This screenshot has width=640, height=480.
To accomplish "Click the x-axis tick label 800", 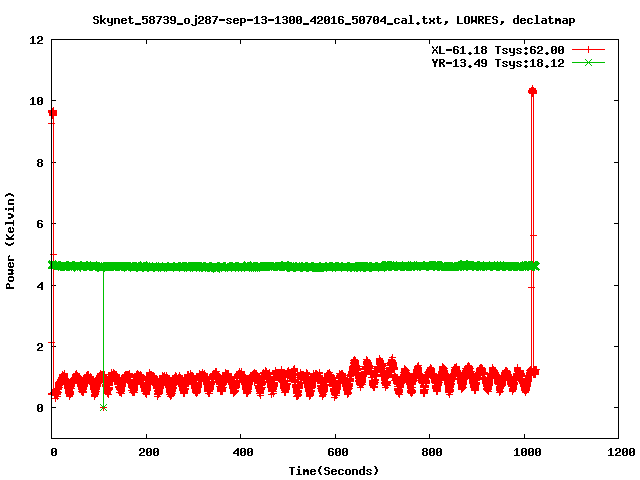I will (432, 452).
